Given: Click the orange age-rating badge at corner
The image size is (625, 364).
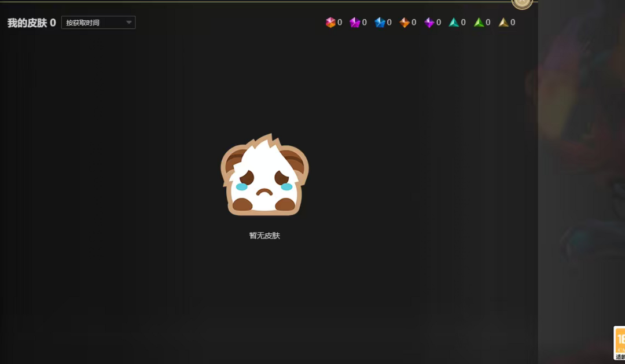Looking at the screenshot, I should 619,343.
